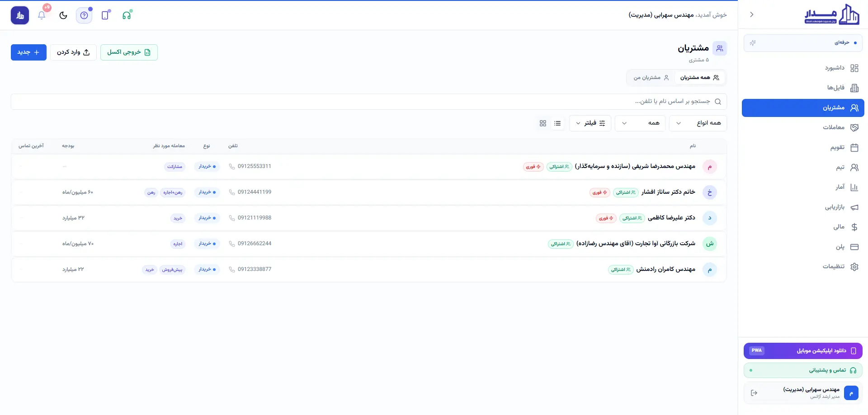Open فایل‌ها in sidebar
The image size is (868, 415).
pos(803,88)
